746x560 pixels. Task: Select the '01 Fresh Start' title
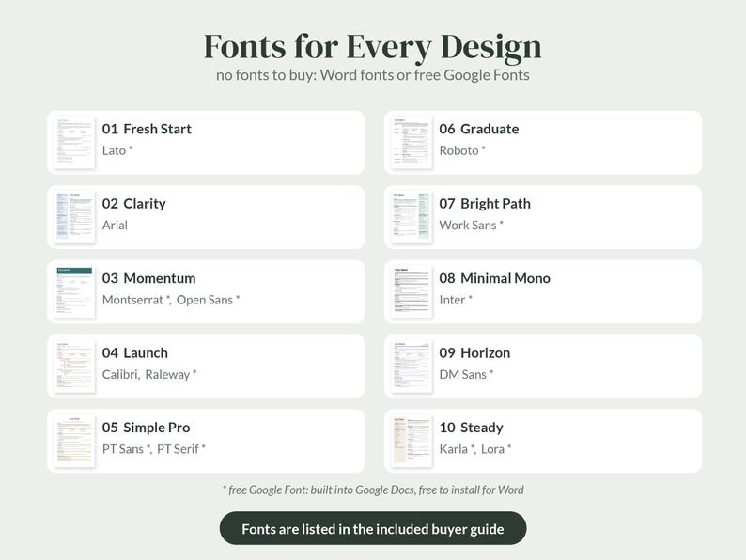coord(147,129)
